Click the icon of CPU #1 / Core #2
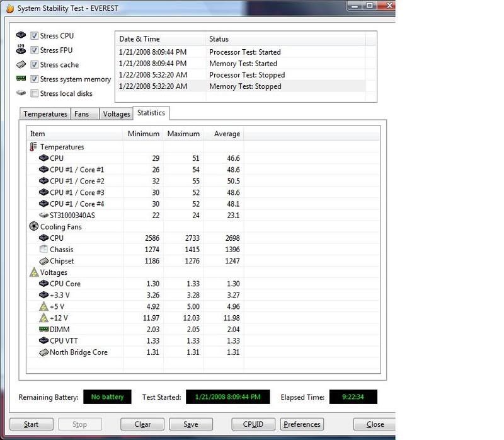The height and width of the screenshot is (440, 504). click(x=43, y=181)
